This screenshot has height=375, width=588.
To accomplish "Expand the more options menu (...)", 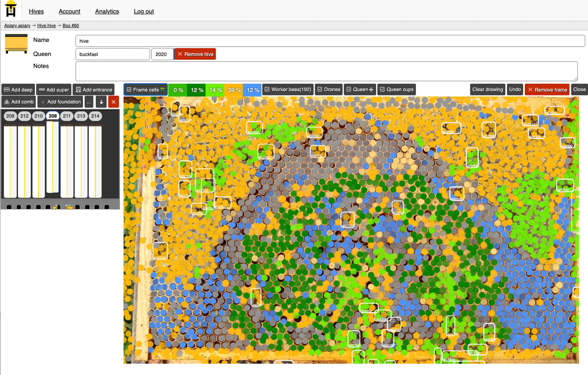I will pos(89,101).
